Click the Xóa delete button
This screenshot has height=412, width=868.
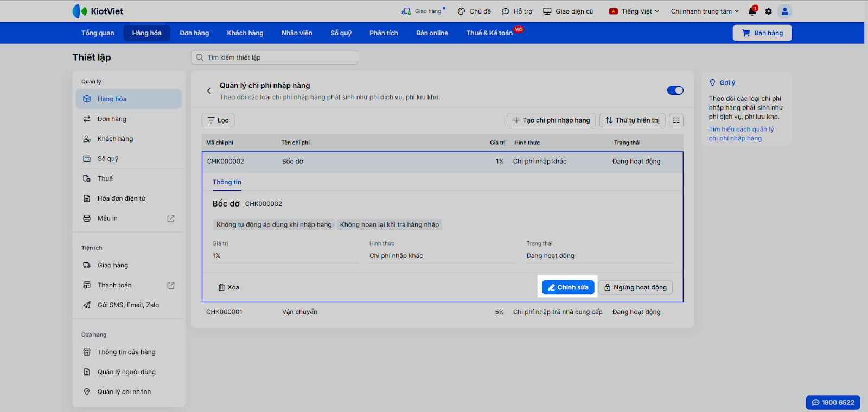click(x=228, y=287)
